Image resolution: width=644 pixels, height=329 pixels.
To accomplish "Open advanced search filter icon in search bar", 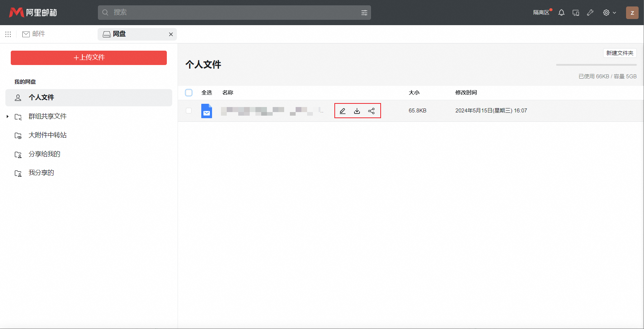I will (364, 13).
